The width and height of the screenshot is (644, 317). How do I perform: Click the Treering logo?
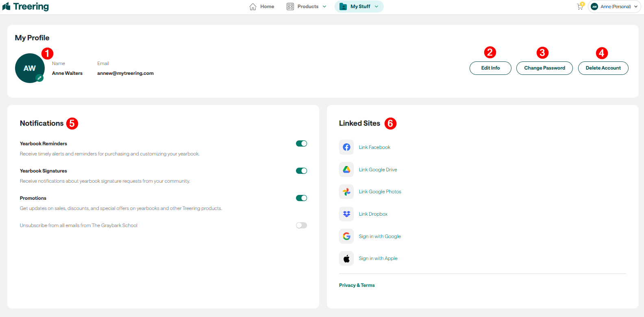point(26,7)
